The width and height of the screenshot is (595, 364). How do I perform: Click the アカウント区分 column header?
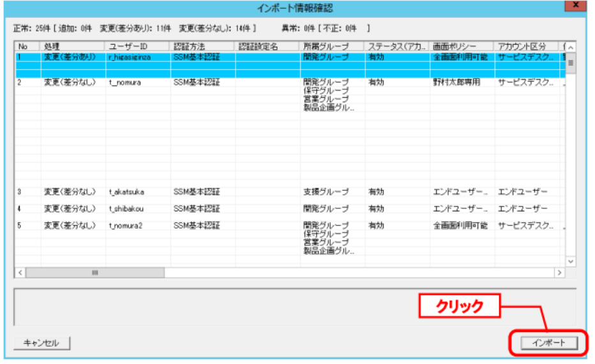[526, 47]
